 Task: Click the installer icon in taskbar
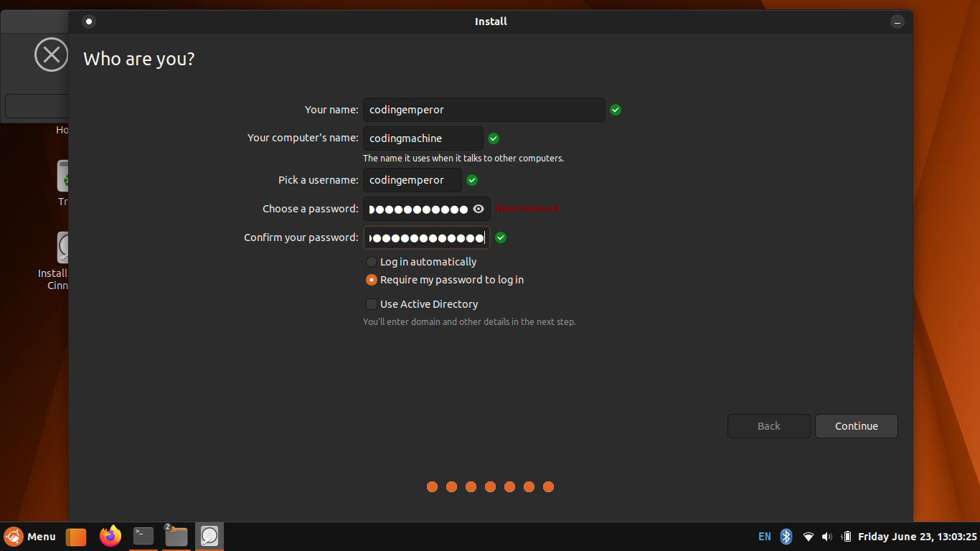point(209,536)
